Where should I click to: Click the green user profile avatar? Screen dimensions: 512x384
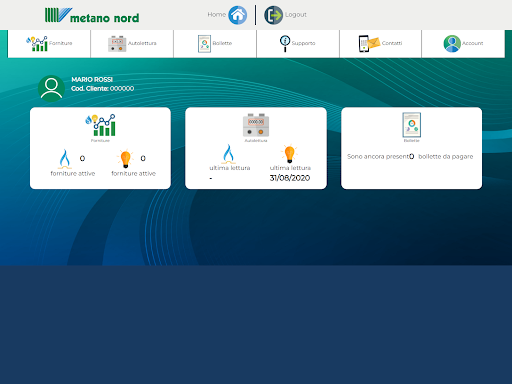tap(51, 88)
